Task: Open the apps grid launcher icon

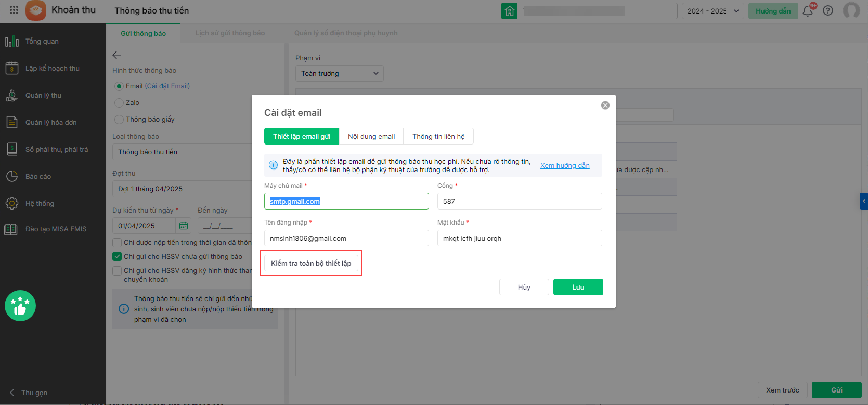Action: pyautogui.click(x=14, y=10)
